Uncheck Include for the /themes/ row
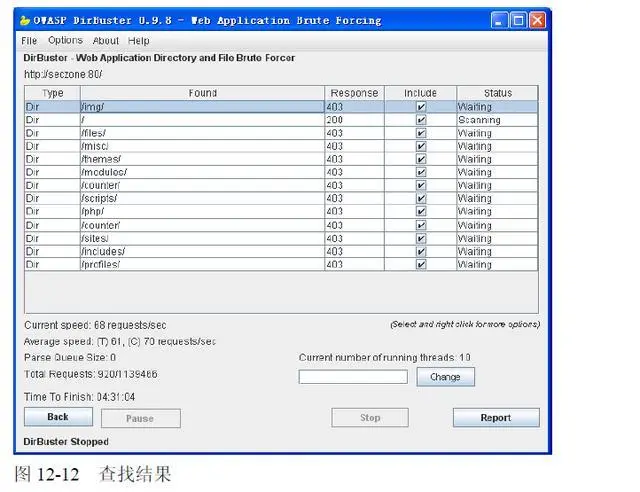640x492 pixels. (421, 159)
